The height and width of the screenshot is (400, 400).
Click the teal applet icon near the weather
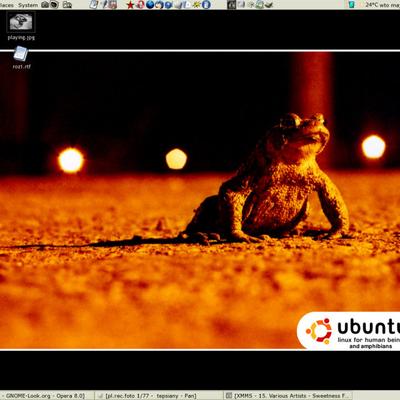point(352,5)
